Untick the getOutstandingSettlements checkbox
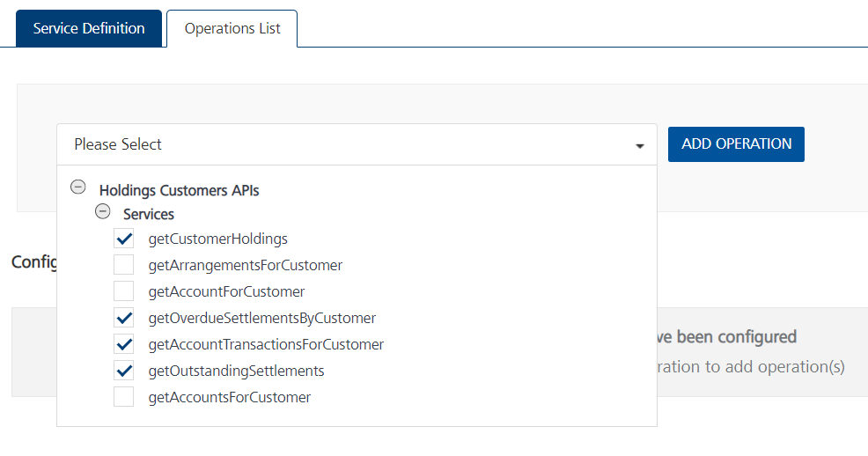 124,371
